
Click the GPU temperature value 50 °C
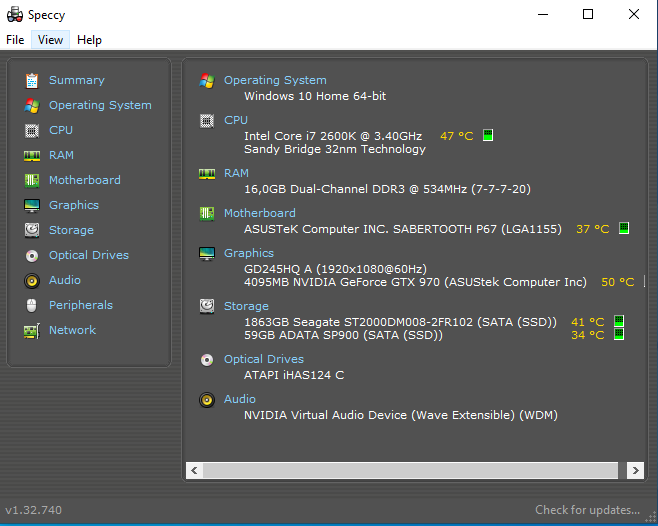click(618, 282)
